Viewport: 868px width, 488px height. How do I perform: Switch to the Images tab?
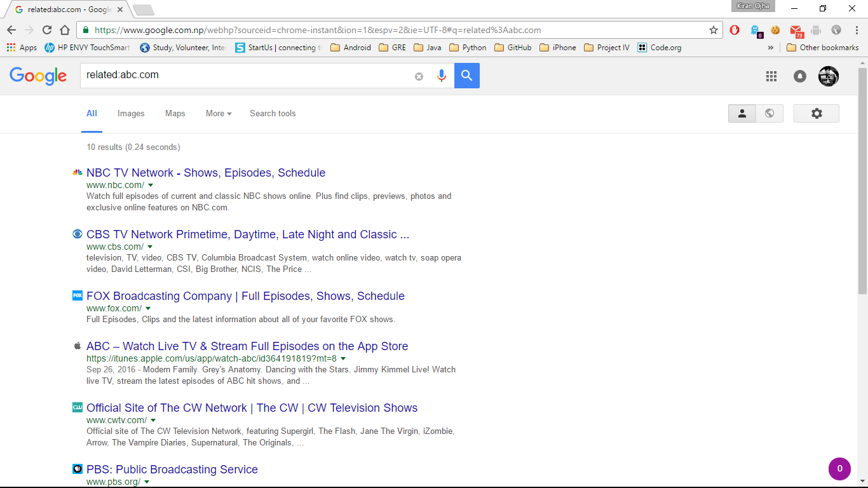click(131, 114)
